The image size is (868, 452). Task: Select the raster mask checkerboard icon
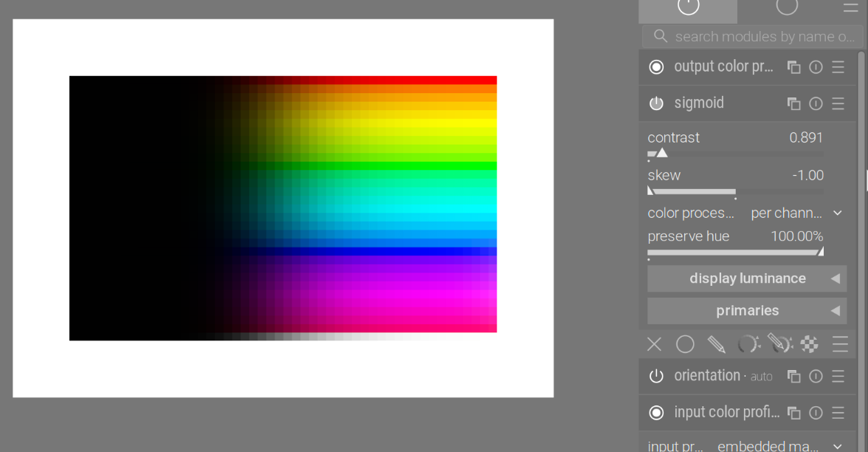[x=810, y=344]
